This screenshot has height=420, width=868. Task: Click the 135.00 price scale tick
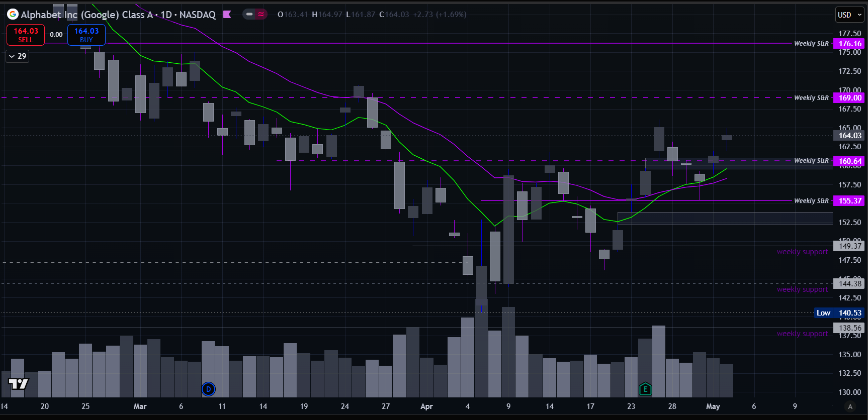[x=850, y=355]
